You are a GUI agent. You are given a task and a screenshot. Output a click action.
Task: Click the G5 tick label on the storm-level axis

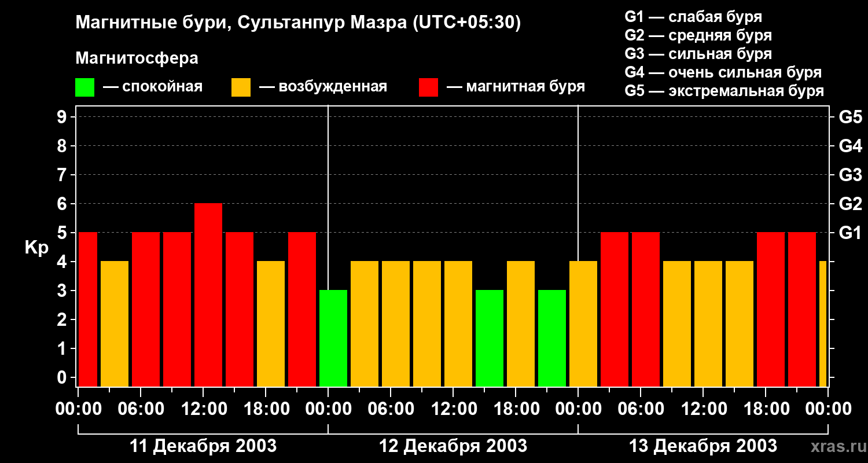[851, 117]
